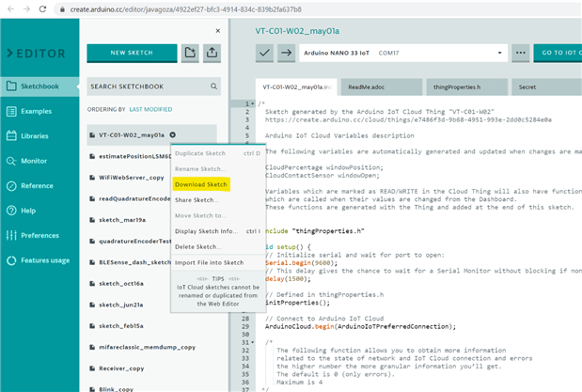Click the Arduino EDITOR logo

(37, 54)
